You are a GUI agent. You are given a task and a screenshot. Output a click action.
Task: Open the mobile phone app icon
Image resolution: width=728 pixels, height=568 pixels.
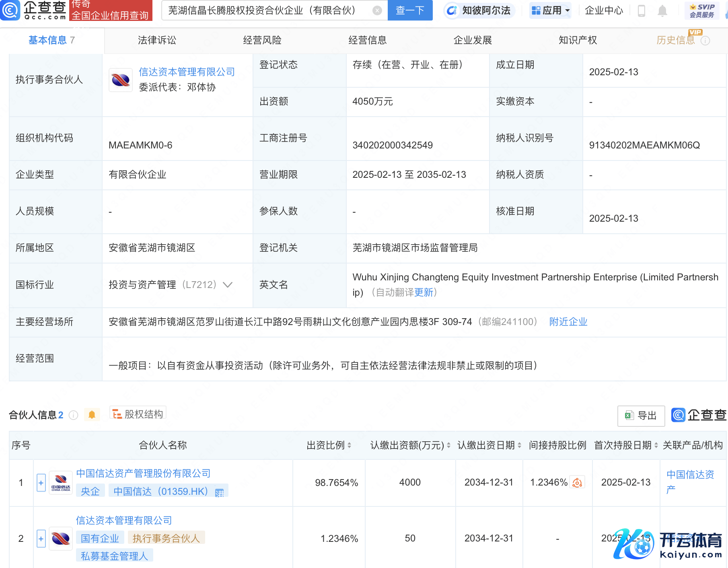coord(642,10)
